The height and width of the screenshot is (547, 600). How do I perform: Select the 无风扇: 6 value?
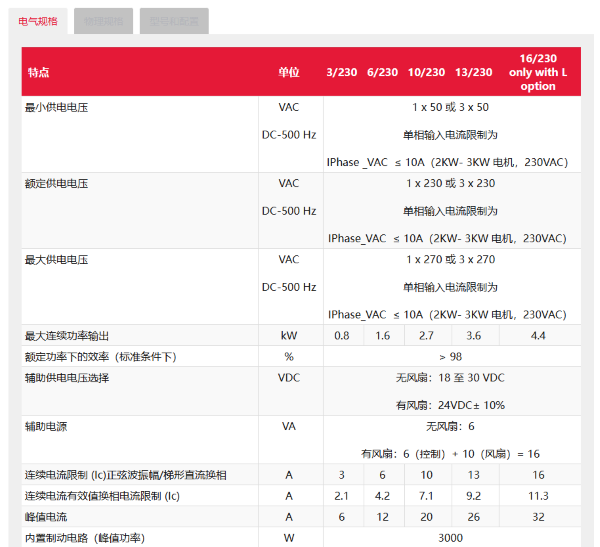pyautogui.click(x=450, y=426)
